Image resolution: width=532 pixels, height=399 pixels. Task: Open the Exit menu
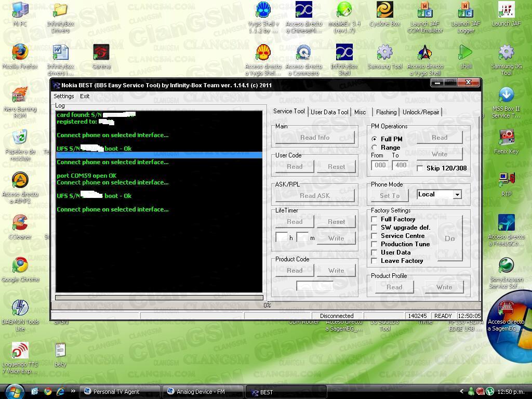[85, 96]
